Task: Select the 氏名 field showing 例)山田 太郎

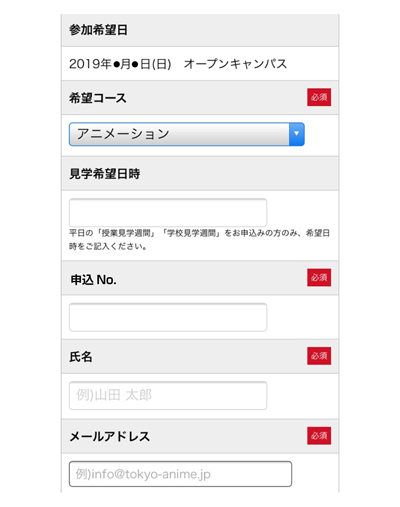Action: [x=168, y=395]
